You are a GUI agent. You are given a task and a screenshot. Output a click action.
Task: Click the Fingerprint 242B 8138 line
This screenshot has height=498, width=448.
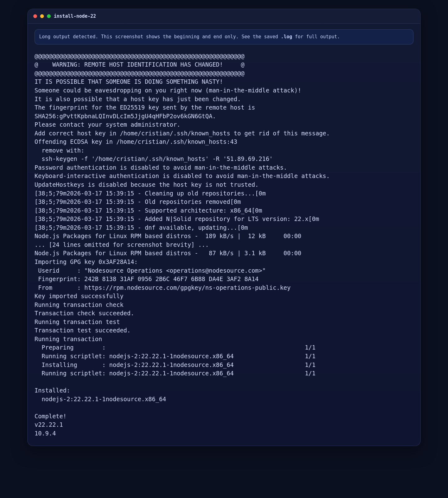[148, 279]
